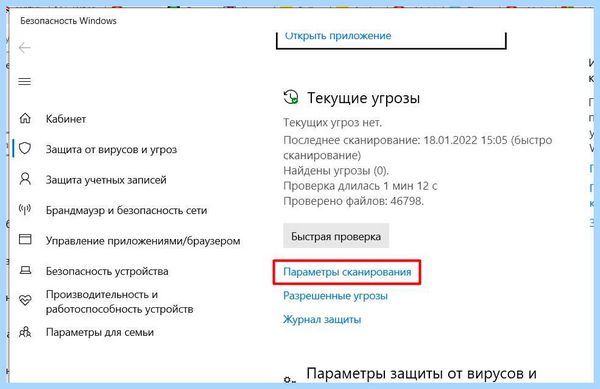
Task: Click the gear icon beside Параметры защиты
Action: pyautogui.click(x=290, y=379)
